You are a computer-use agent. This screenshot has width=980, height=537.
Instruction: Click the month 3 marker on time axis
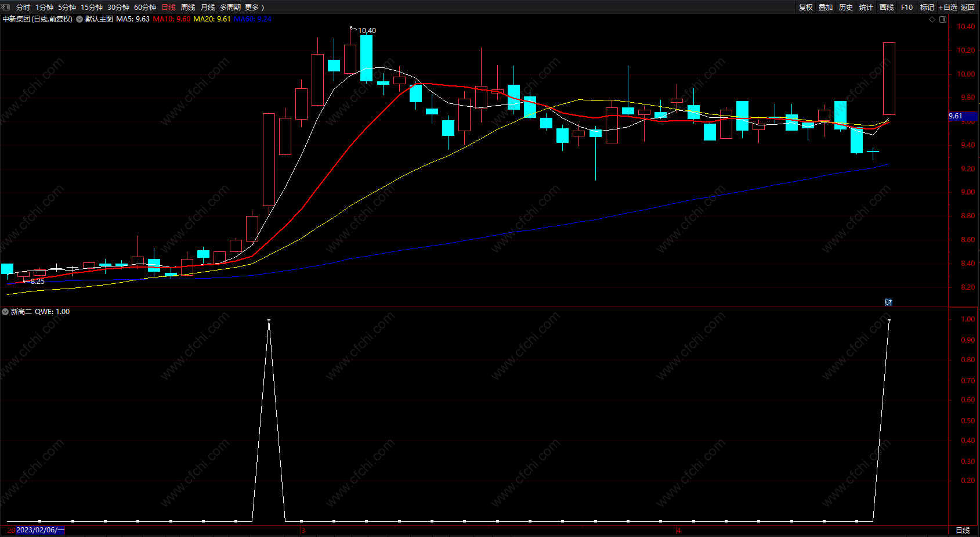[x=303, y=531]
